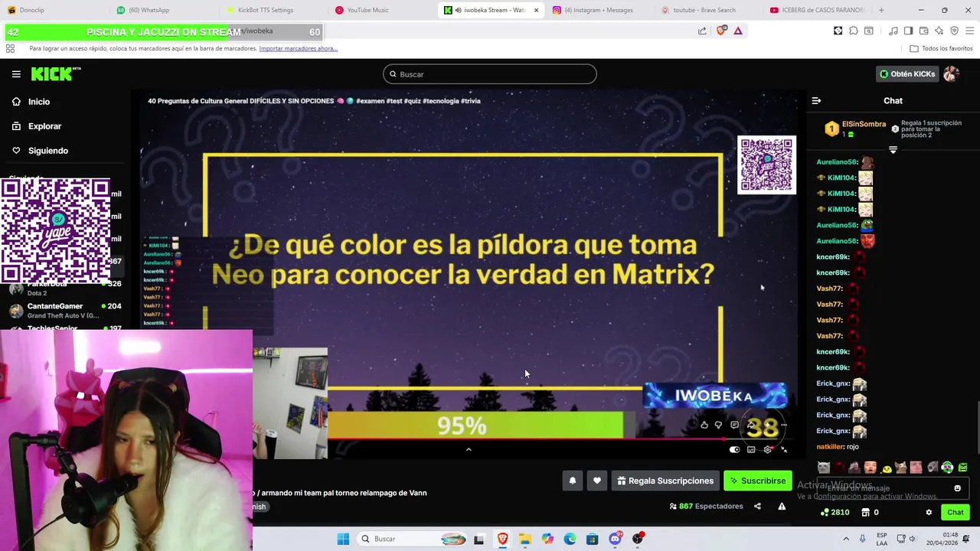Open the Brave main menu
Screen dimensions: 980x551
[970, 31]
